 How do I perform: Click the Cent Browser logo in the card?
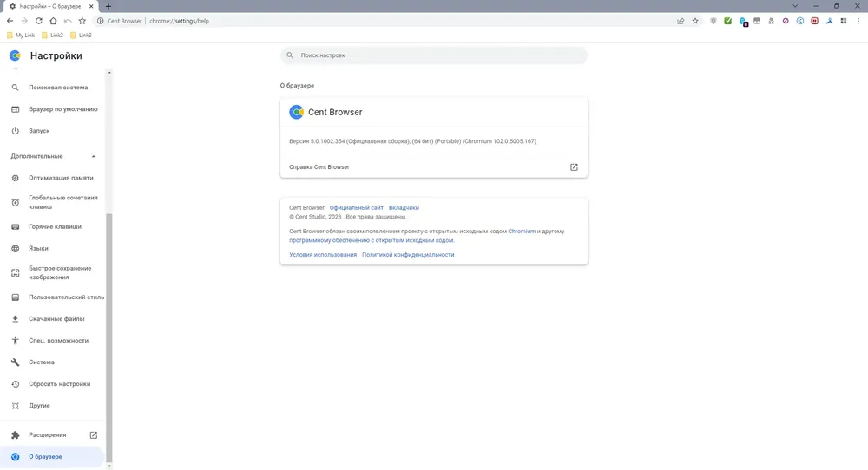(x=296, y=112)
